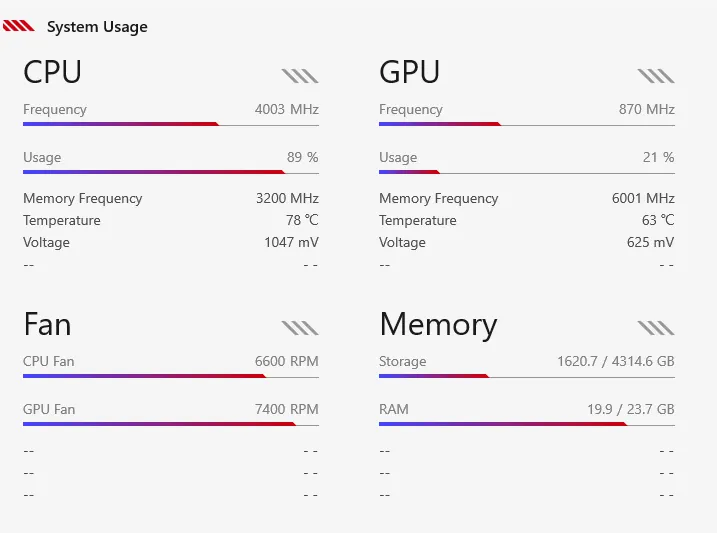Click the CPU Voltage 1047 mV value
The image size is (717, 533).
pyautogui.click(x=291, y=242)
